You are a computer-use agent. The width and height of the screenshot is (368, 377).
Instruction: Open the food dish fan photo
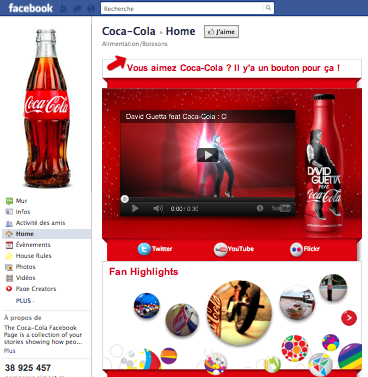coord(297,302)
